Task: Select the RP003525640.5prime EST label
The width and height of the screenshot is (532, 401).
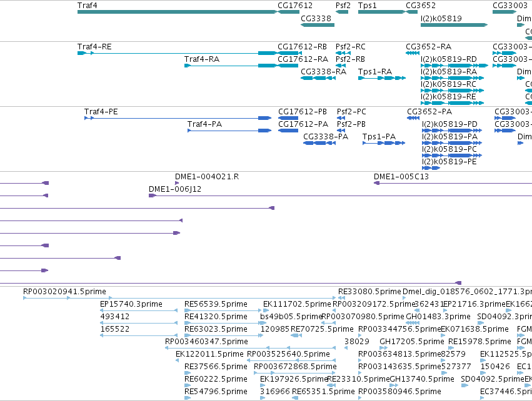Action: click(x=288, y=354)
